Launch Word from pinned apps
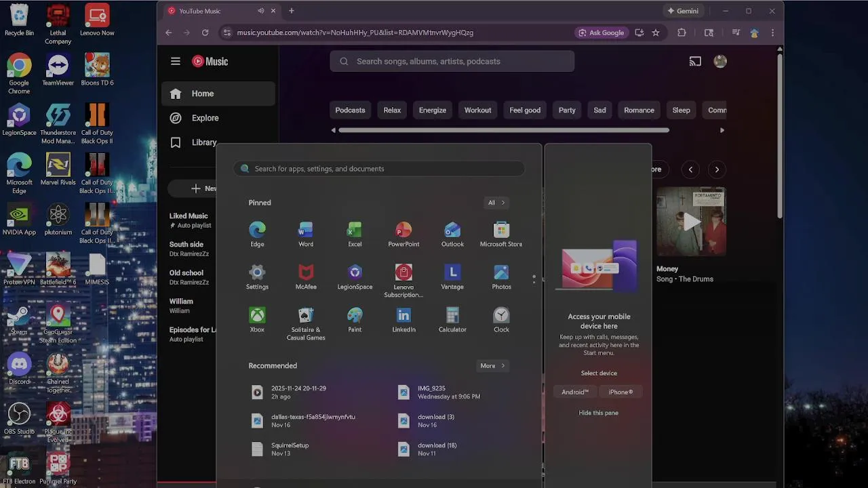The image size is (868, 488). point(306,235)
